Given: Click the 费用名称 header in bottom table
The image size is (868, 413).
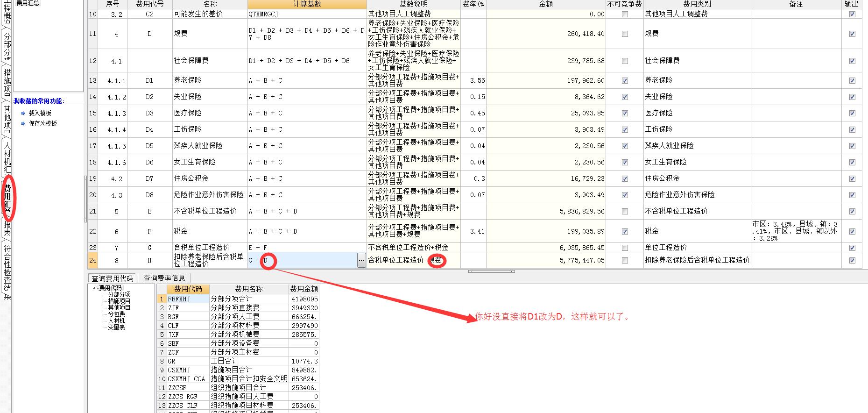Looking at the screenshot, I should (249, 289).
